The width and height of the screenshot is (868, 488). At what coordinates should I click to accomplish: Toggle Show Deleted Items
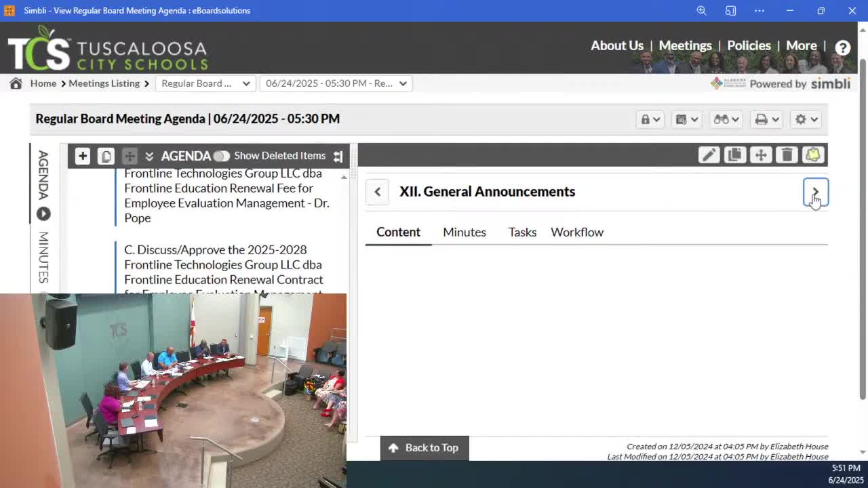tap(222, 156)
